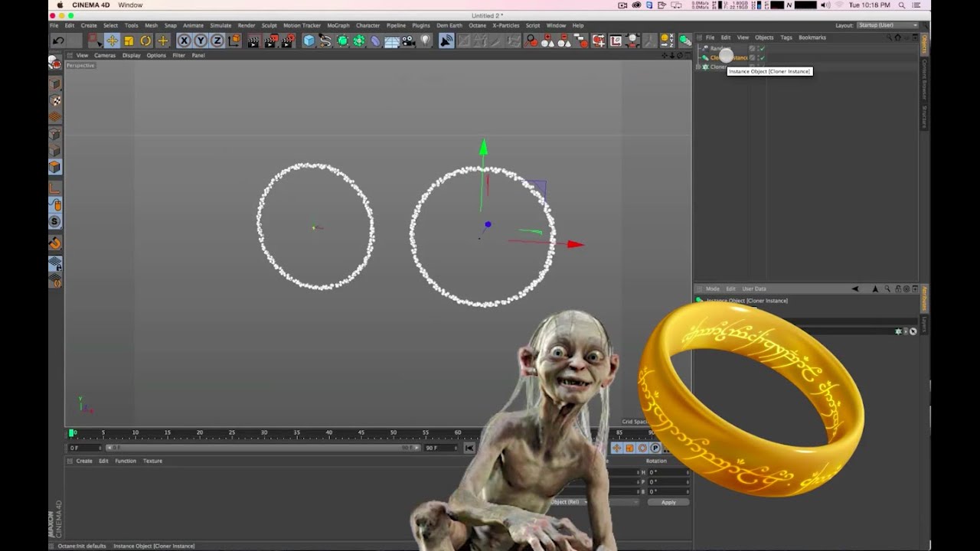Click the green cloner icon beside Object Manager
980x551 pixels.
[684, 41]
